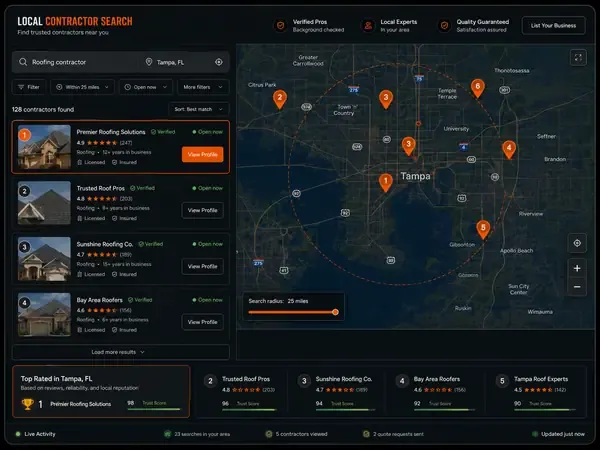Select map pin number 6 near Thonotosassa
600x450 pixels.
coord(477,88)
